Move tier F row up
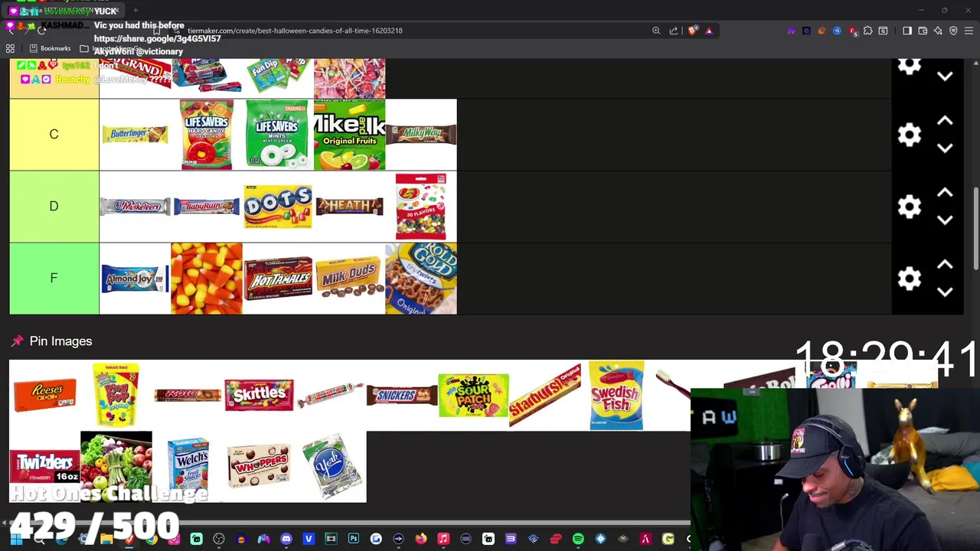Viewport: 980px width, 551px height. [x=945, y=265]
